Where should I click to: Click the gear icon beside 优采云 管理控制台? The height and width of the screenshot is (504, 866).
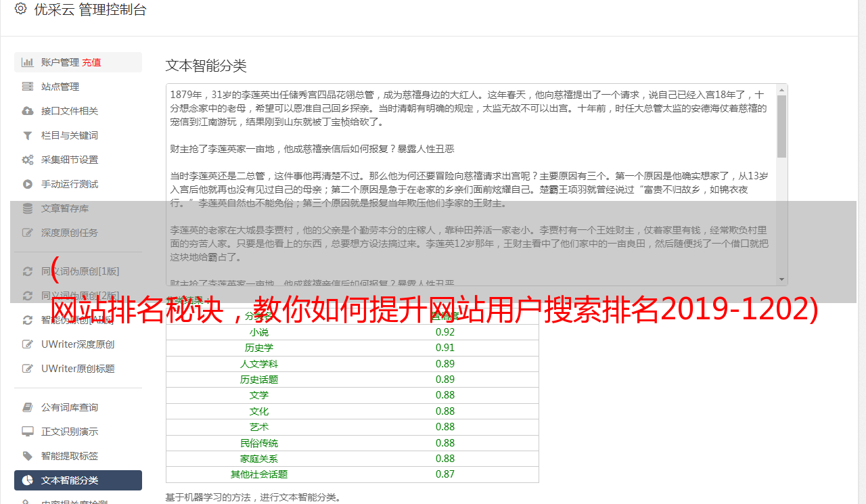[x=20, y=9]
